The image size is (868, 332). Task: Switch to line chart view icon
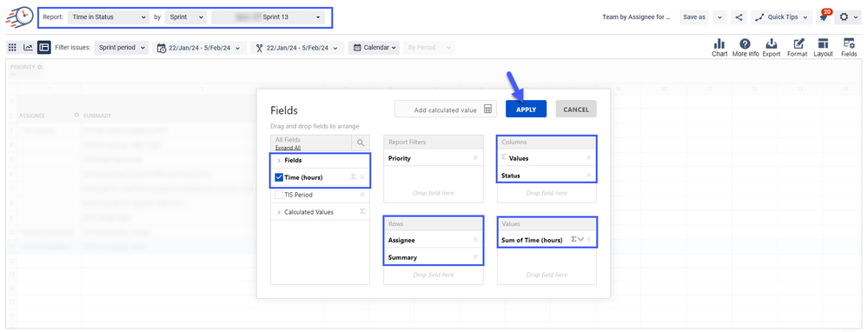pos(28,48)
